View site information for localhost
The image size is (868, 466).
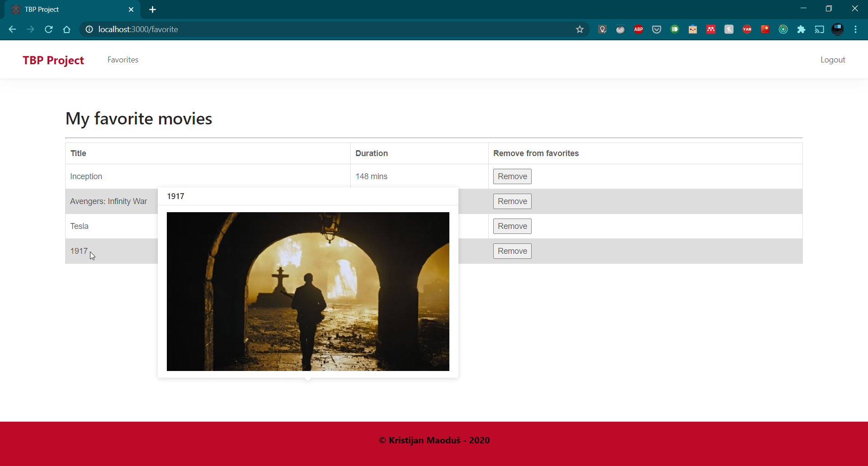(x=90, y=29)
